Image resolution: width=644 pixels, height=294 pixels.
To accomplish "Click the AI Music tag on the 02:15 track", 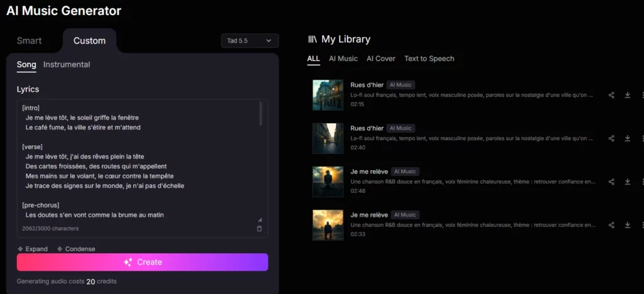I will point(401,85).
